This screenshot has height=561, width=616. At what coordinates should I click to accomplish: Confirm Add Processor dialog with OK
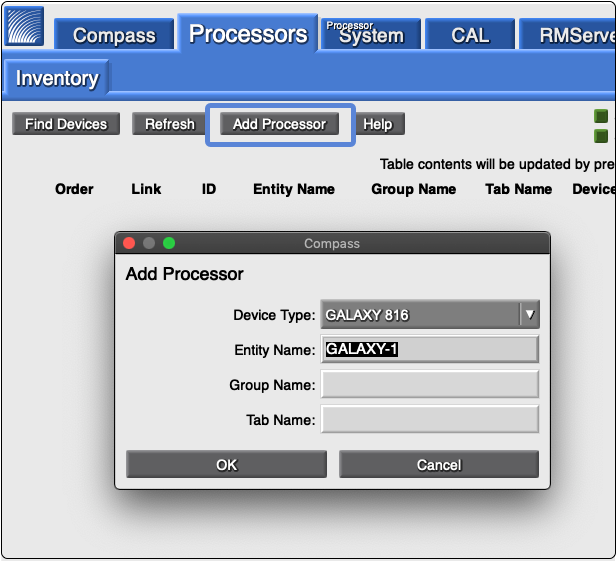[x=226, y=464]
